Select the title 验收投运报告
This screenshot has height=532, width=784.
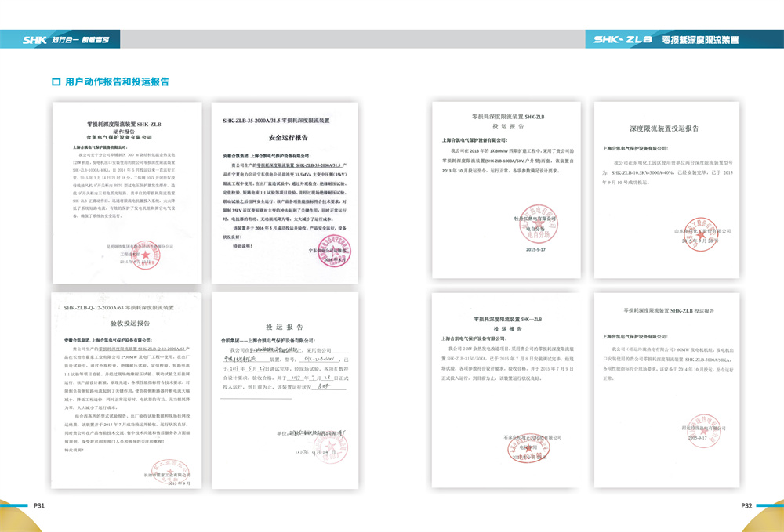130,324
